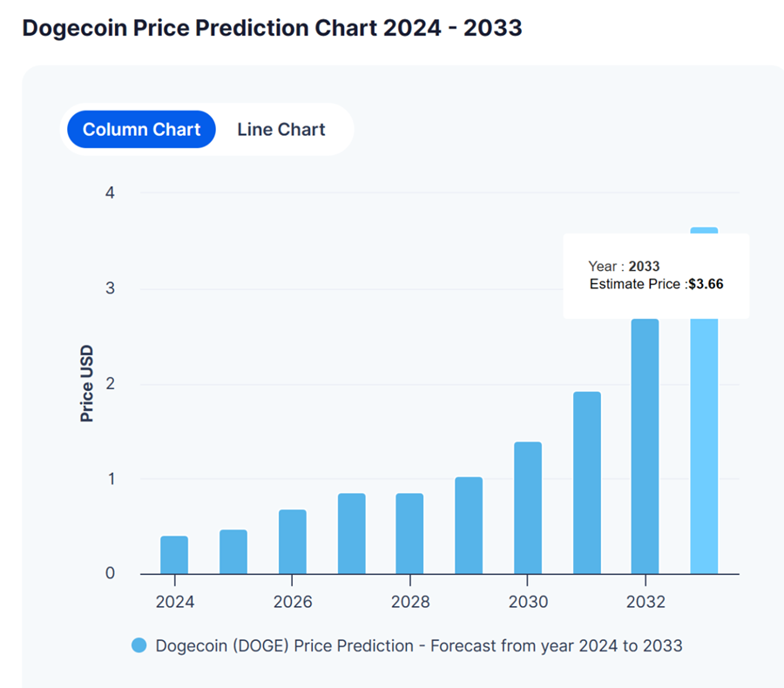Click the 2025 price bar

pos(233,551)
